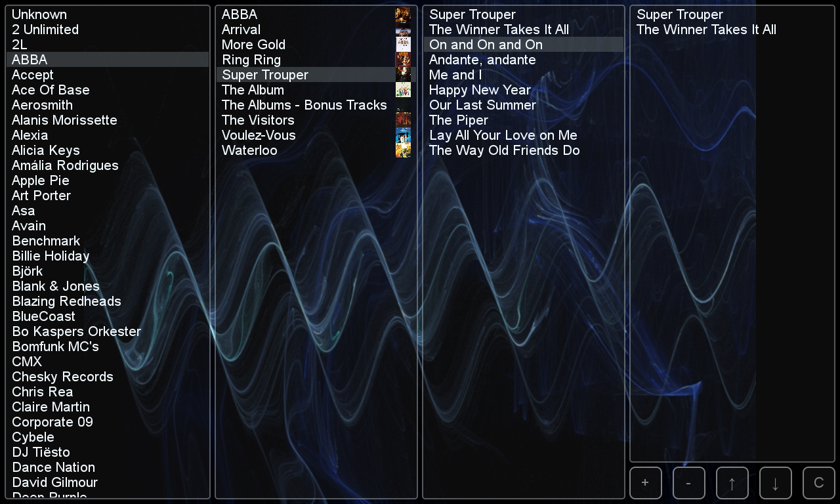The height and width of the screenshot is (504, 840).
Task: Select artist Alicia Keys
Action: click(x=108, y=150)
